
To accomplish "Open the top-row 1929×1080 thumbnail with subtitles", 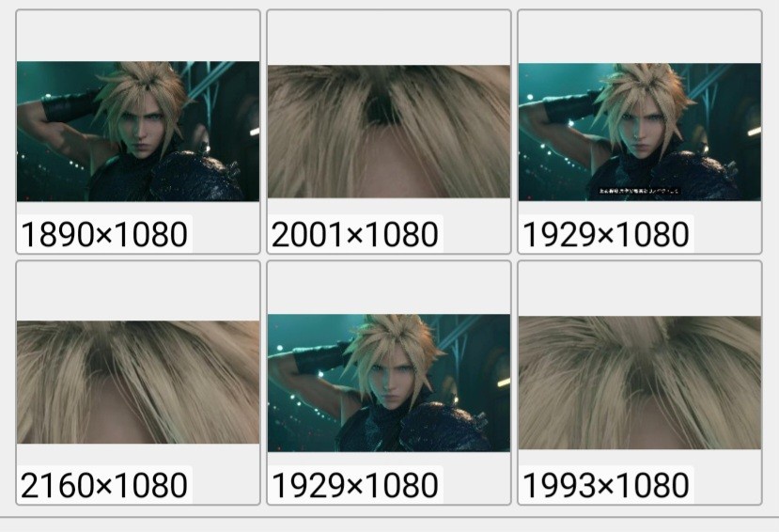I will tap(639, 132).
